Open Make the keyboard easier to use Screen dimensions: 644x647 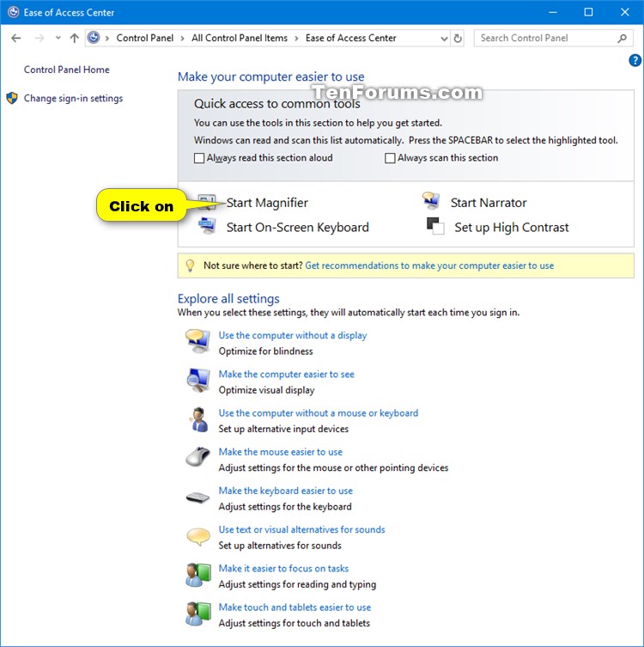click(286, 491)
